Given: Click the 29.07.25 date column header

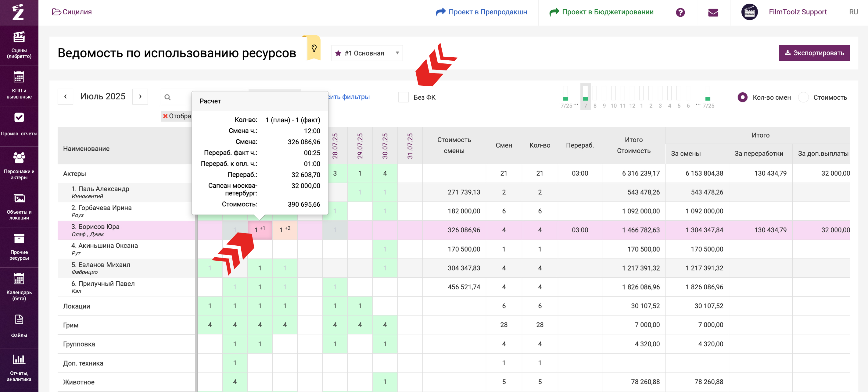Looking at the screenshot, I should 360,146.
